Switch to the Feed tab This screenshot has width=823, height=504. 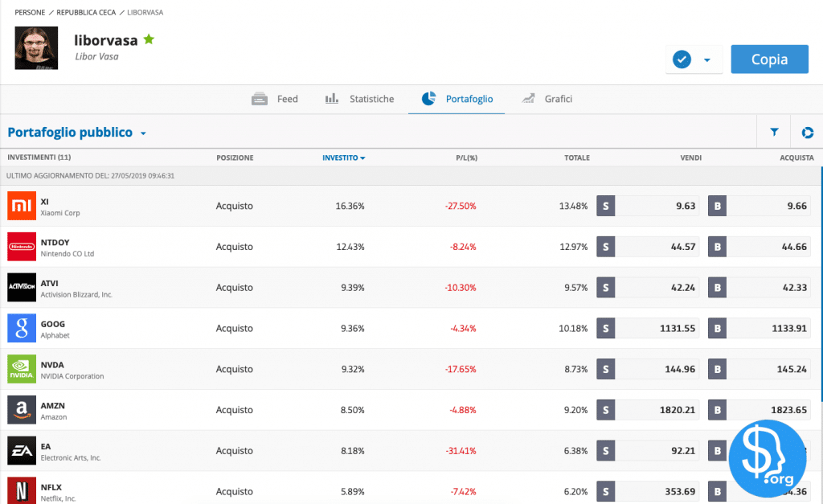pos(275,99)
